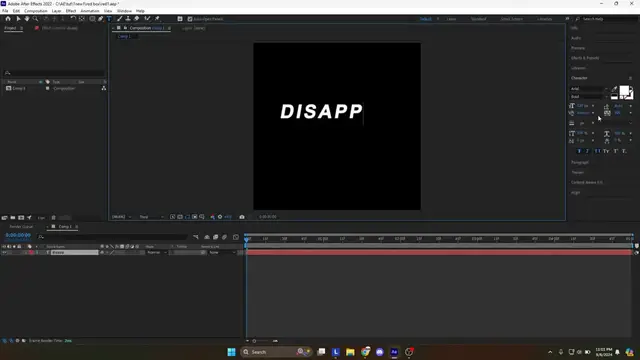Open Chrome from the taskbar

(365, 352)
